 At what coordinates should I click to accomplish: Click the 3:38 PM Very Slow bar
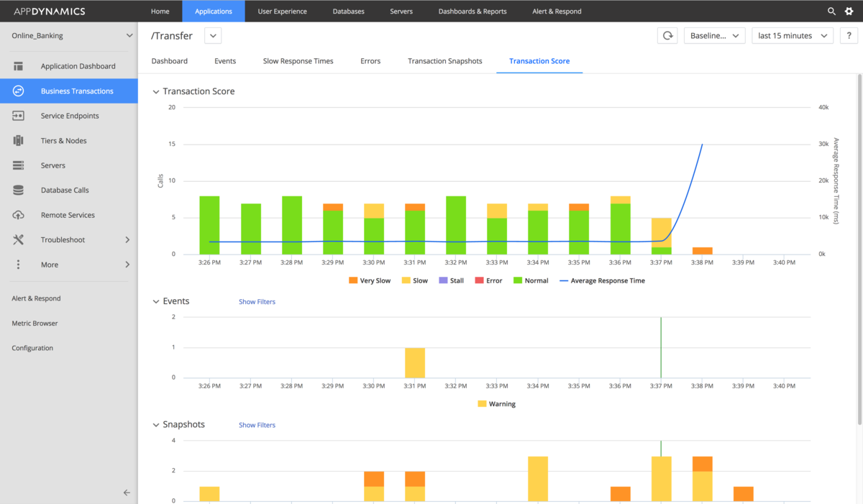click(x=702, y=251)
